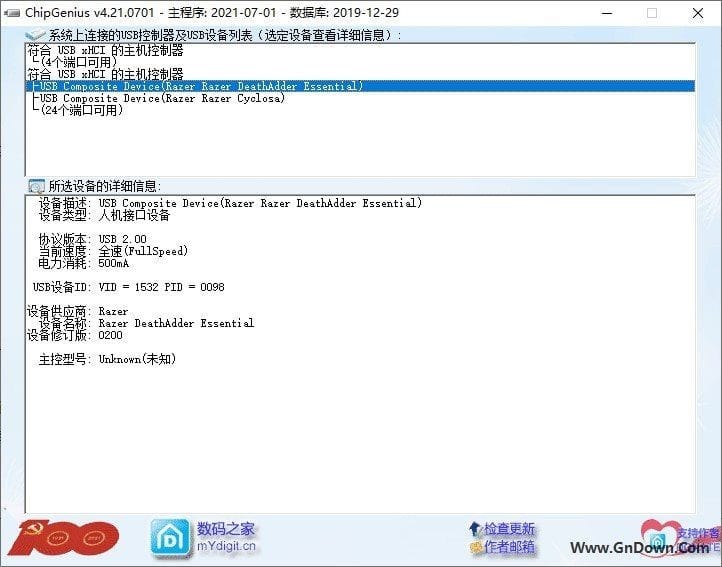Click the arrow icon next to 检查更新
The height and width of the screenshot is (567, 722).
[475, 529]
